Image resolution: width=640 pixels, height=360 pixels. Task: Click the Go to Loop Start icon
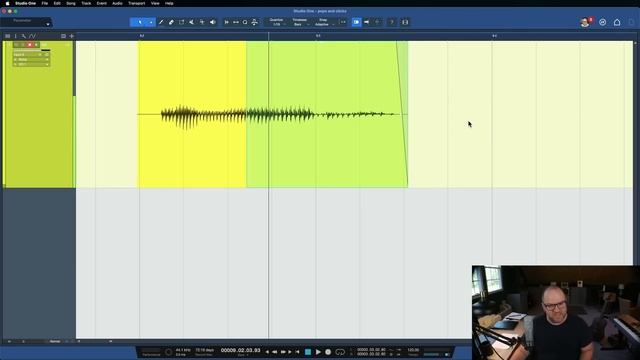coord(227,22)
